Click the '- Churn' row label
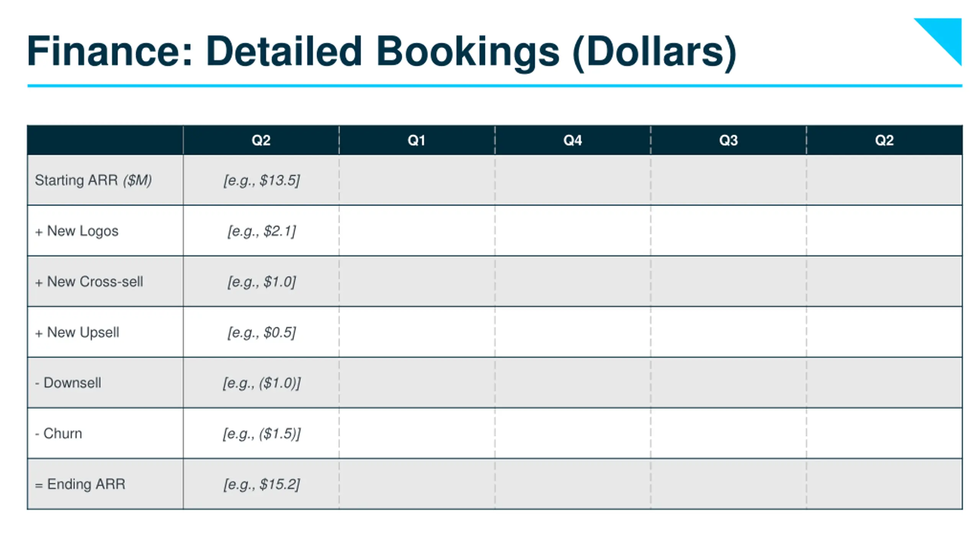Image resolution: width=980 pixels, height=551 pixels. (x=58, y=434)
